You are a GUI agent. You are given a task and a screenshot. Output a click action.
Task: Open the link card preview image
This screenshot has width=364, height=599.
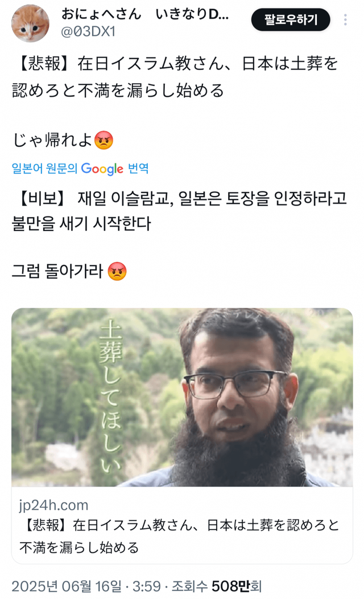(182, 397)
